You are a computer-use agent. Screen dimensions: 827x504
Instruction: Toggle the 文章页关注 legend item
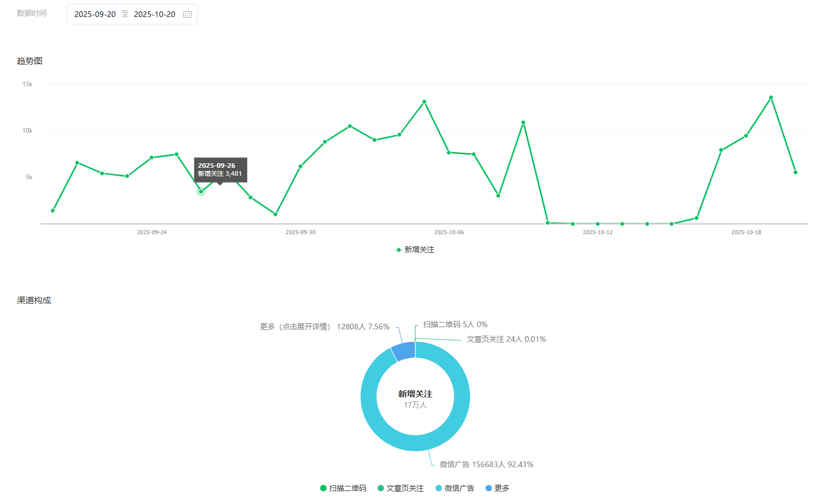point(400,488)
